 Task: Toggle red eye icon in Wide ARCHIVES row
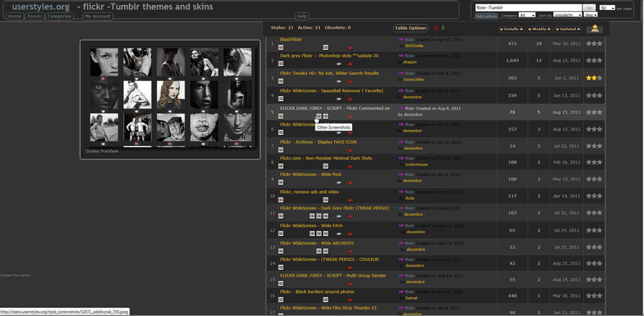pos(351,252)
